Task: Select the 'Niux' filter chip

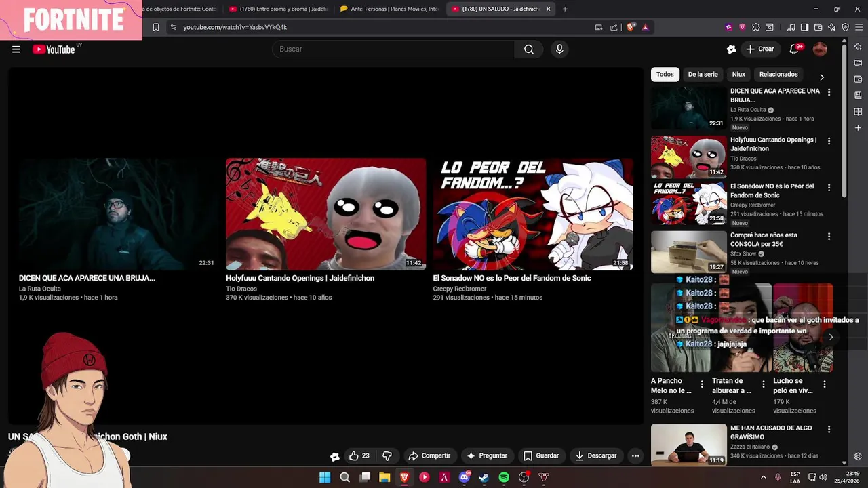Action: click(738, 74)
